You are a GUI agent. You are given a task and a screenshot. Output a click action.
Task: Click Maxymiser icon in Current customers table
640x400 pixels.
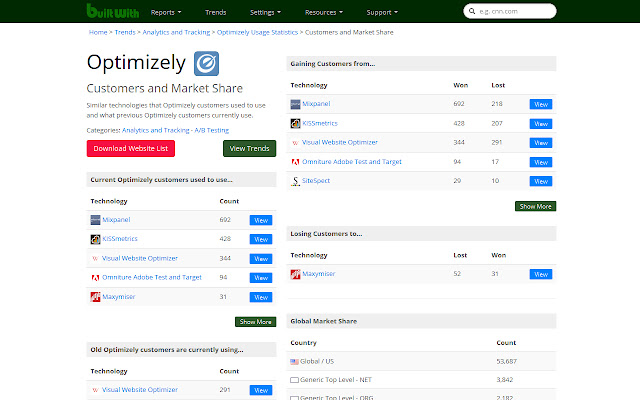click(95, 297)
